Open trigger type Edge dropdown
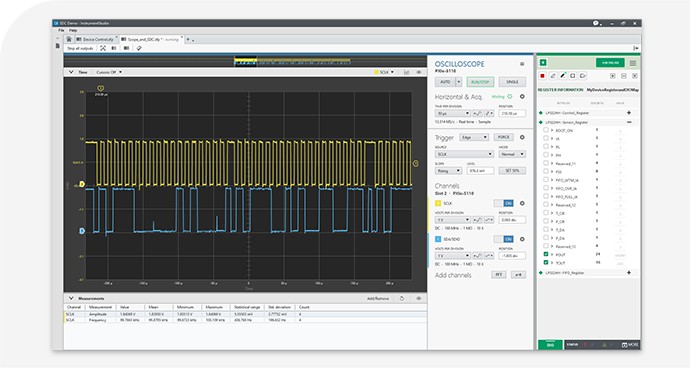This screenshot has height=368, width=690. [474, 137]
